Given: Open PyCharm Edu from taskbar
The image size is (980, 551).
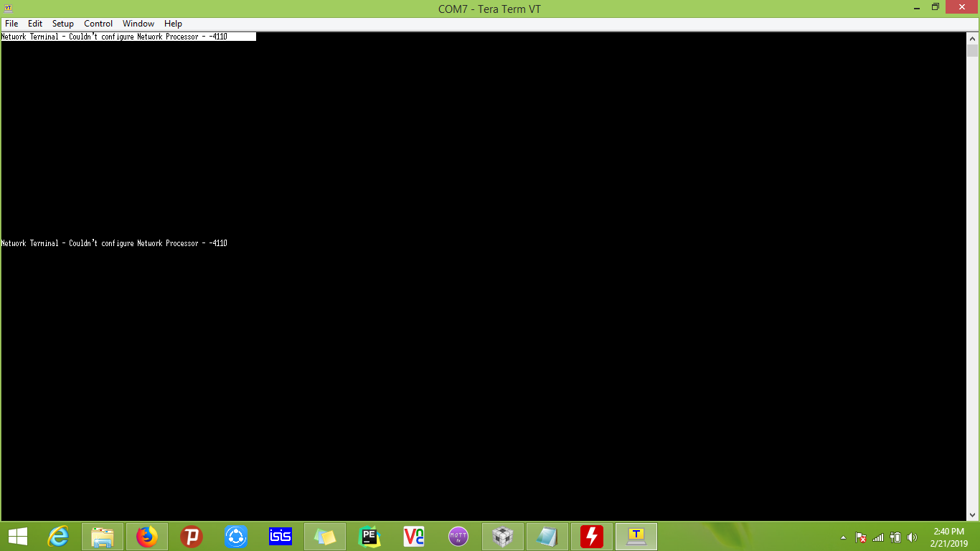Looking at the screenshot, I should pos(369,537).
